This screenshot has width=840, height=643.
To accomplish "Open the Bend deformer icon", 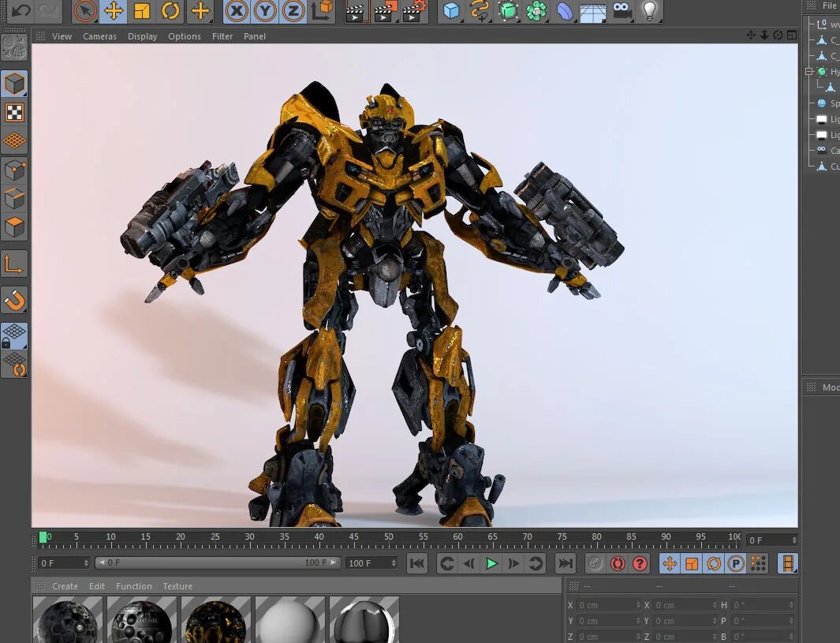I will (x=565, y=11).
